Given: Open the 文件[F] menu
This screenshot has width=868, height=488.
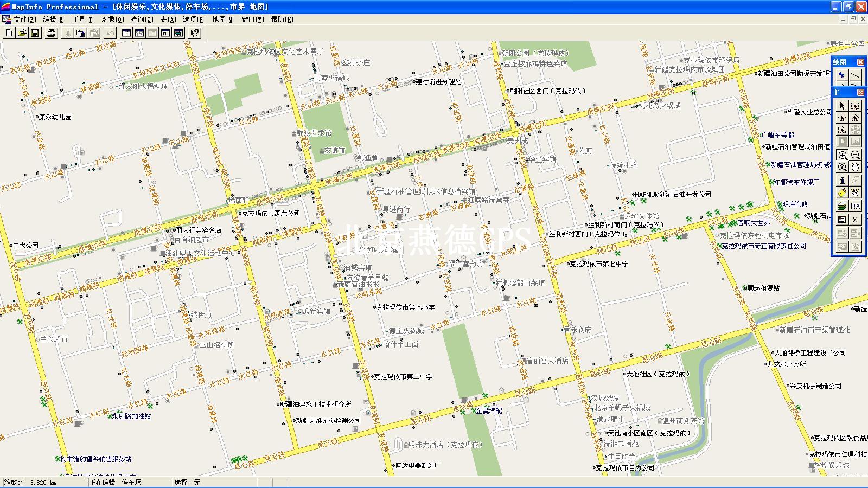Looking at the screenshot, I should [25, 20].
